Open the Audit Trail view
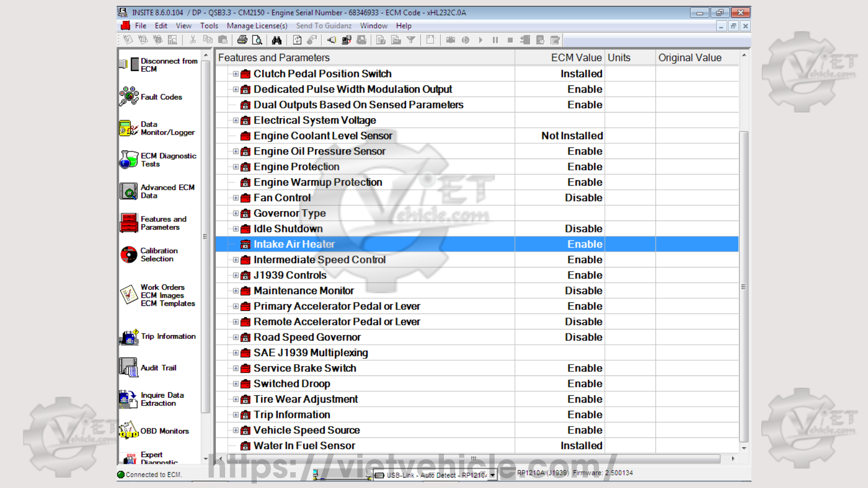Screen dimensions: 868x488 tap(158, 368)
